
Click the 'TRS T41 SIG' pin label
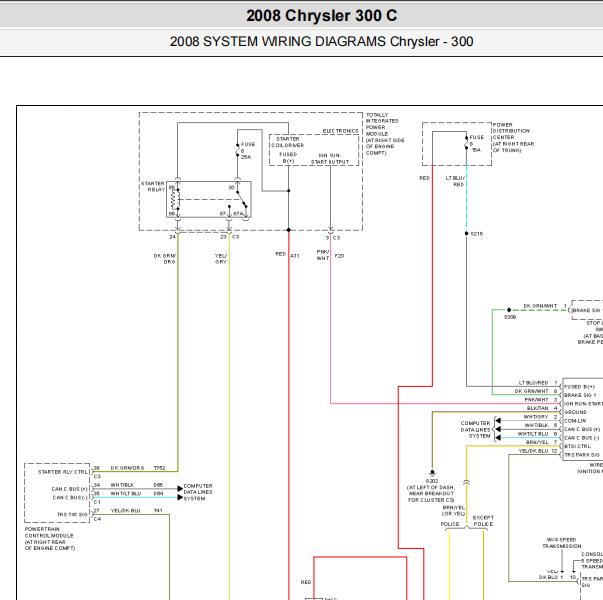72,514
